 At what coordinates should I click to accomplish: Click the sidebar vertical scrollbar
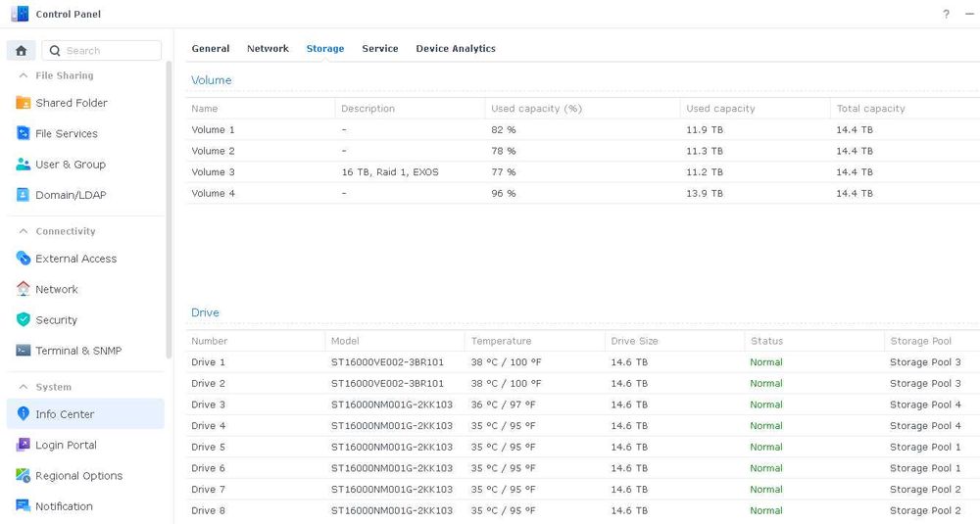tap(169, 210)
